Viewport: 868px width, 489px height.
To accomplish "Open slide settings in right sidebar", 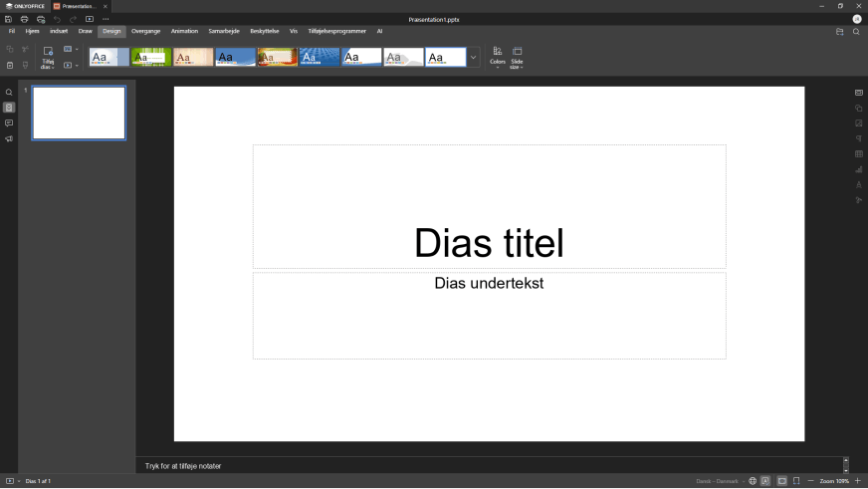I will [x=859, y=93].
